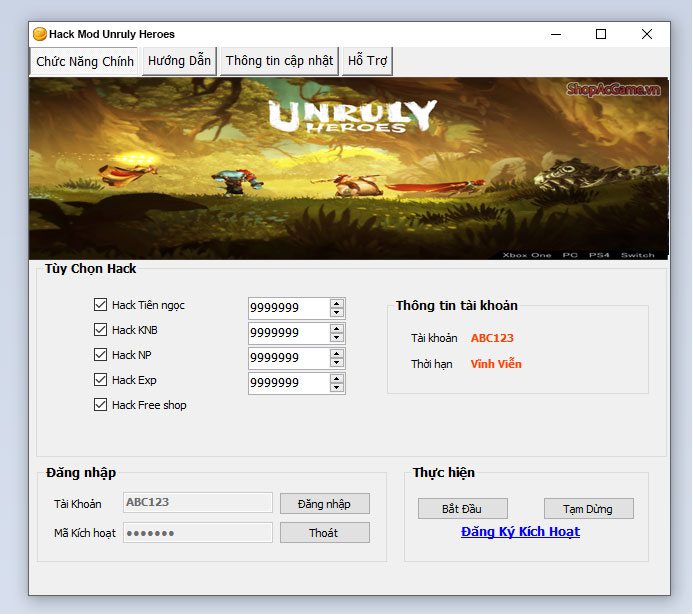
Task: Increase Hack Exp value with up arrow
Action: click(x=337, y=379)
